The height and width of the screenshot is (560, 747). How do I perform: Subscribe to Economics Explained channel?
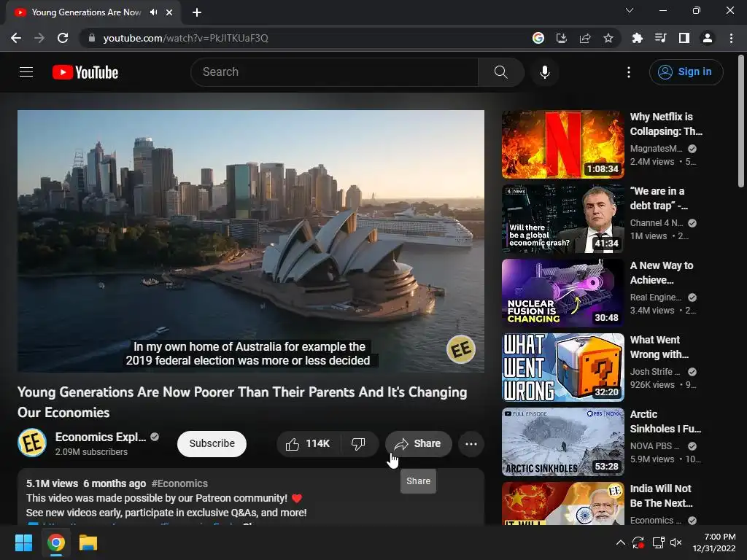[x=212, y=444]
